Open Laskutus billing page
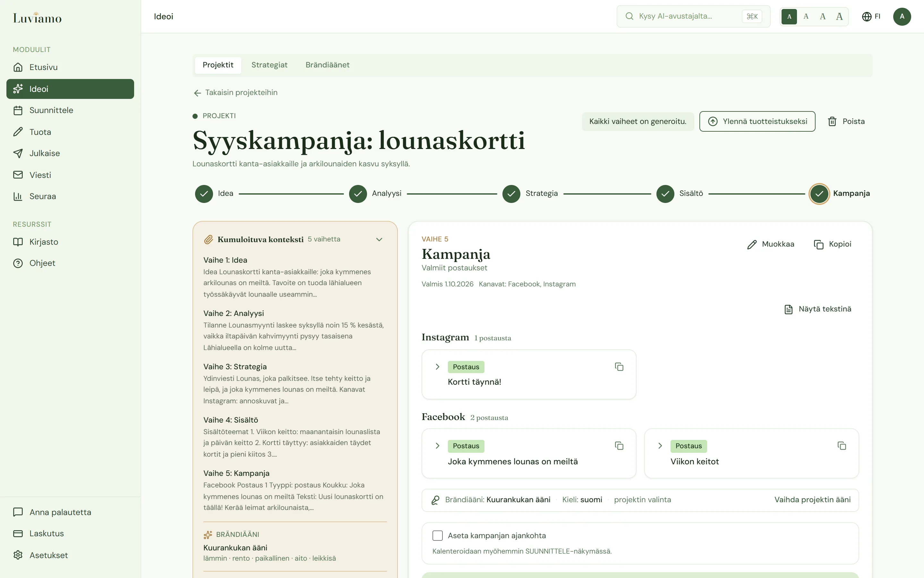Image resolution: width=924 pixels, height=578 pixels. pos(70,534)
